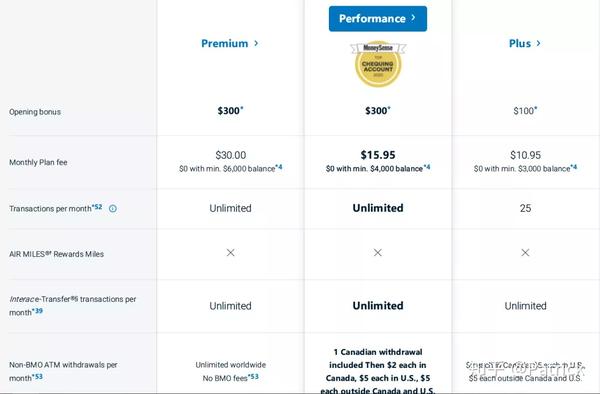Screen dimensions: 600x394
Task: Open the Plus plan link
Action: (525, 43)
